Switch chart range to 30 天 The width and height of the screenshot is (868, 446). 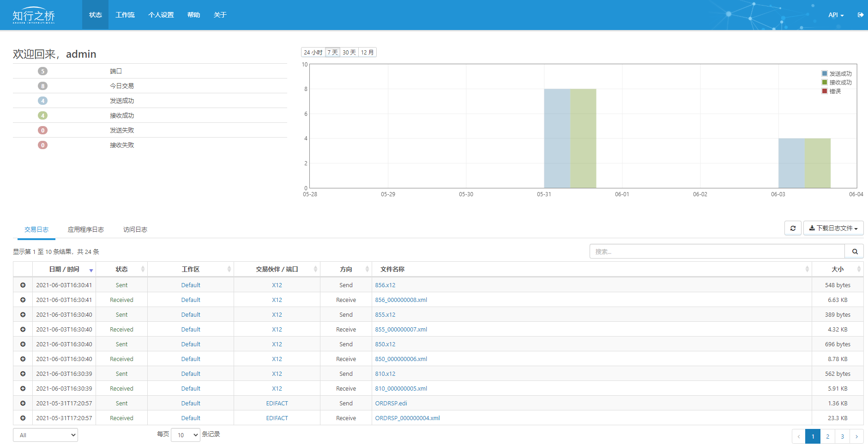coord(349,53)
